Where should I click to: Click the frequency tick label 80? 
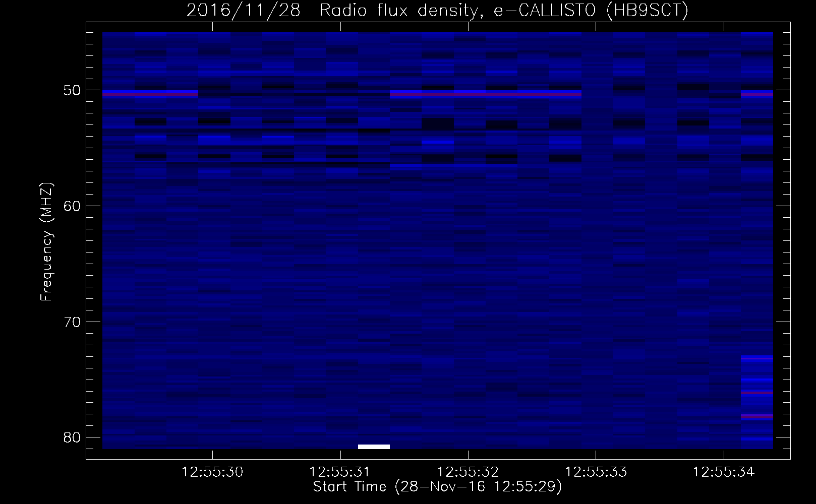(x=73, y=437)
